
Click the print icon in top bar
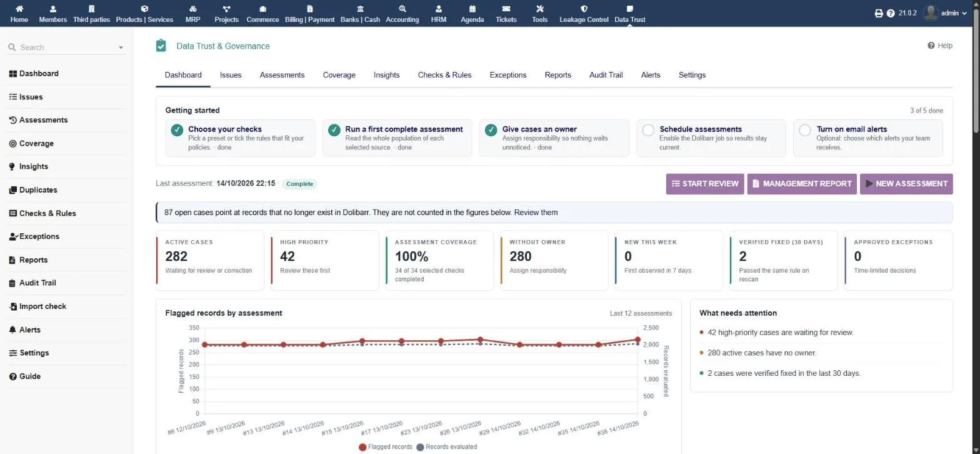(879, 13)
